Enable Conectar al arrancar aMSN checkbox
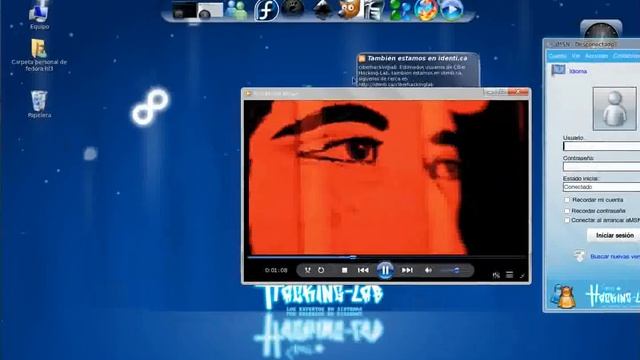 click(x=567, y=220)
